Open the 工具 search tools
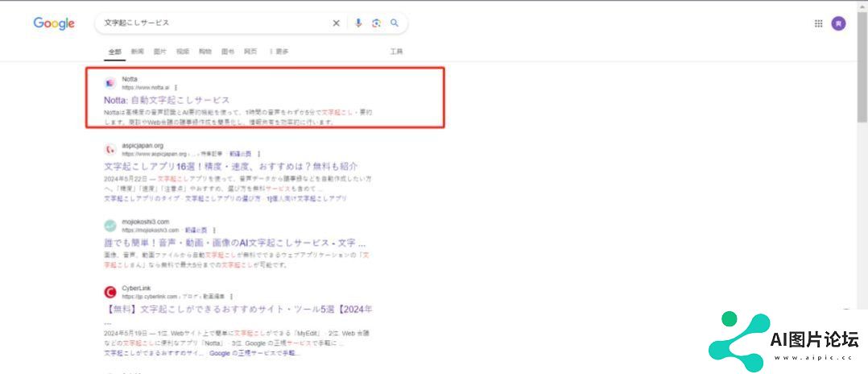Image resolution: width=868 pixels, height=374 pixels. [396, 52]
